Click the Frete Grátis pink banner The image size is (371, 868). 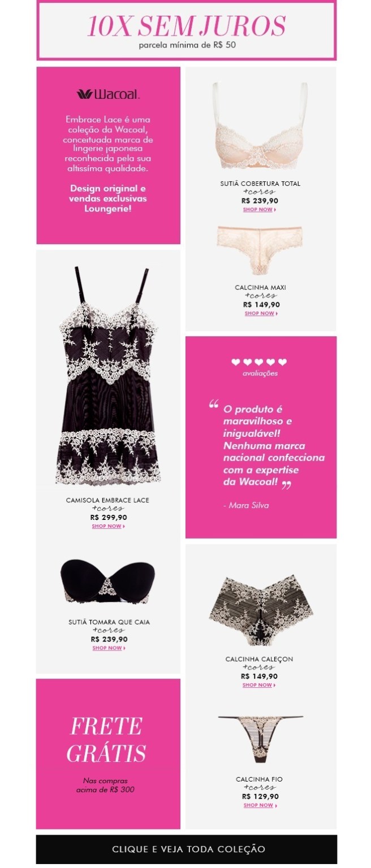pos(109,754)
